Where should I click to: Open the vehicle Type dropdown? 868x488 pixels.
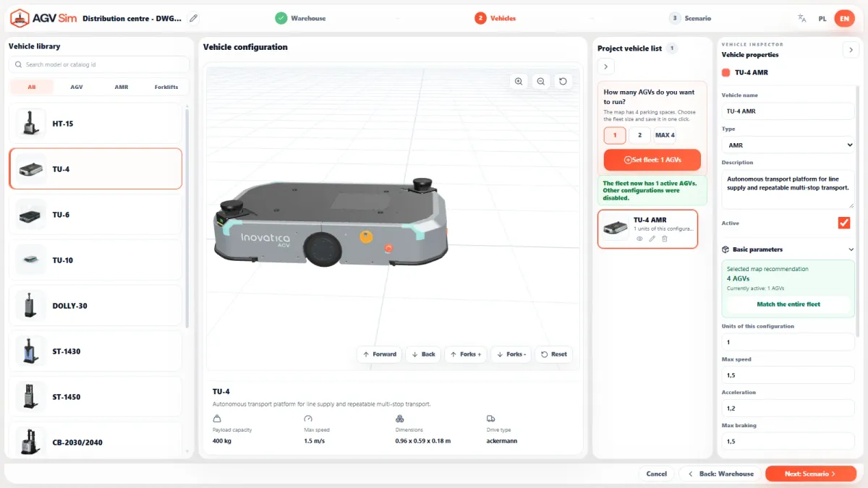(x=788, y=145)
